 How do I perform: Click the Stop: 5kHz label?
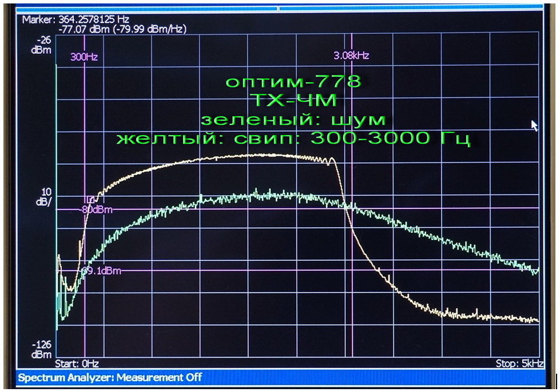click(x=519, y=364)
